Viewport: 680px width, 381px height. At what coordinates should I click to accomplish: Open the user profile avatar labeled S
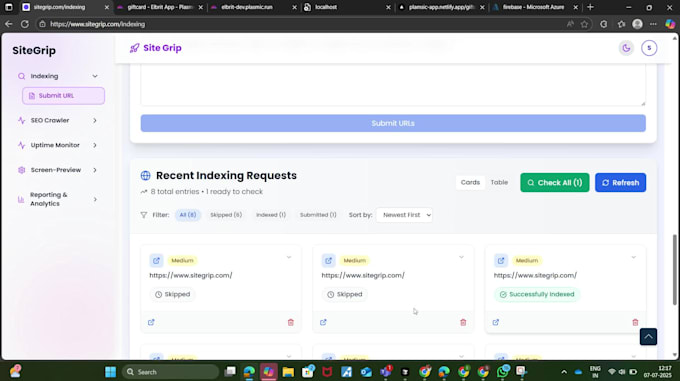point(649,48)
